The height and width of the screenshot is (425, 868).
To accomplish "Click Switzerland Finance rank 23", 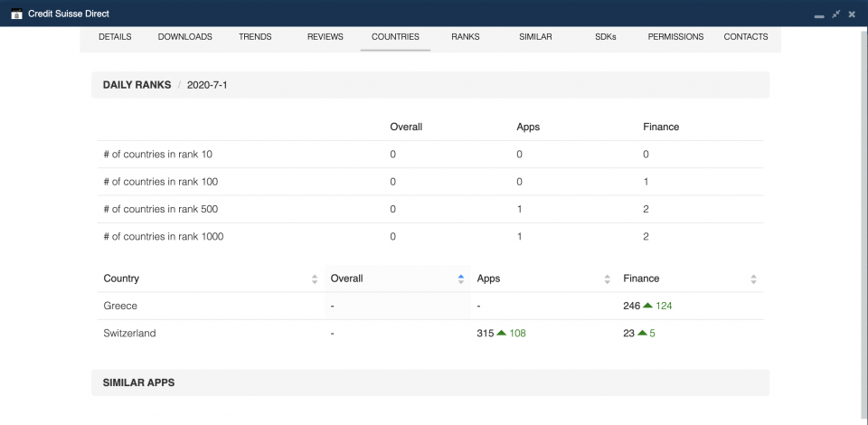I will 629,333.
